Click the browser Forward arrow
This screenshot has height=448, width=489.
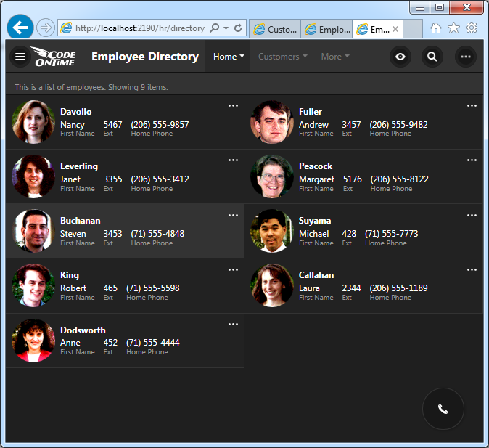click(46, 28)
